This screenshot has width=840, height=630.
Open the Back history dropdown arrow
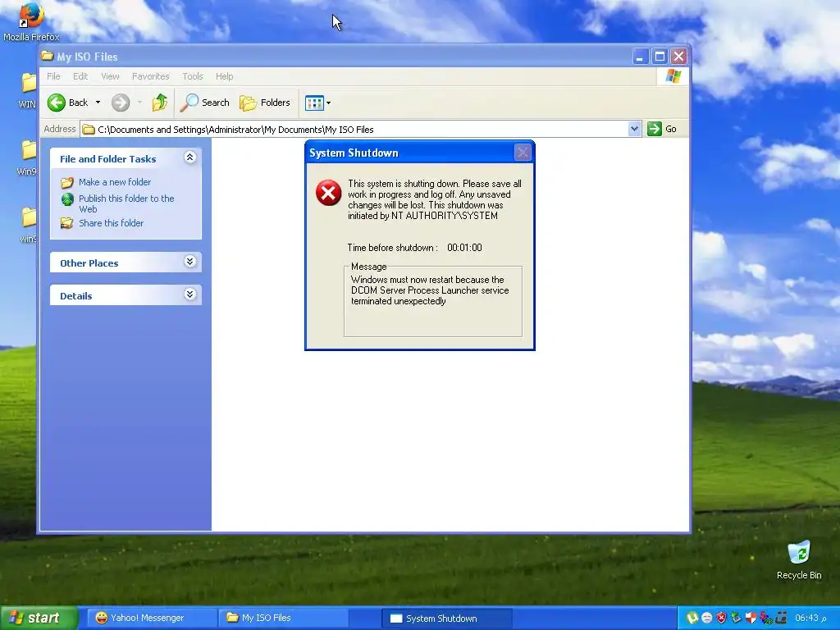click(98, 103)
